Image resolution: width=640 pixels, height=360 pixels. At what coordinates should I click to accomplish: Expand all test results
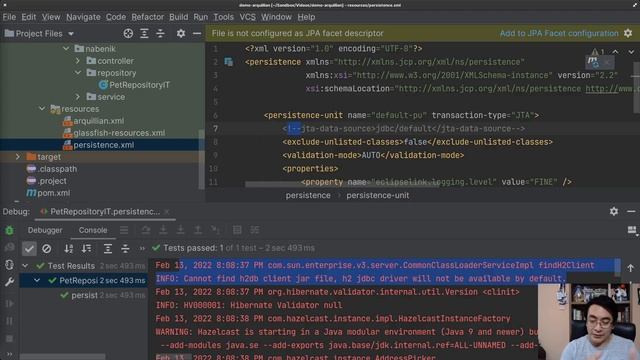point(107,248)
